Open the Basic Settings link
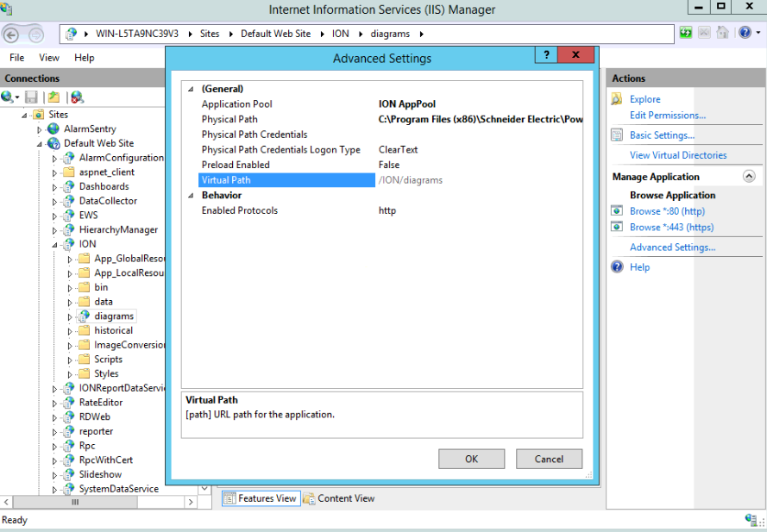767x532 pixels. point(662,135)
